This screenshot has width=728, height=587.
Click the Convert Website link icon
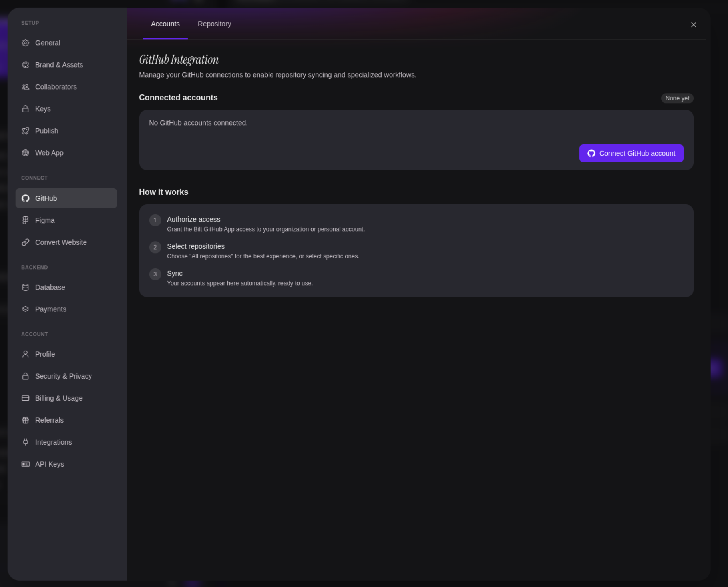[x=26, y=242]
